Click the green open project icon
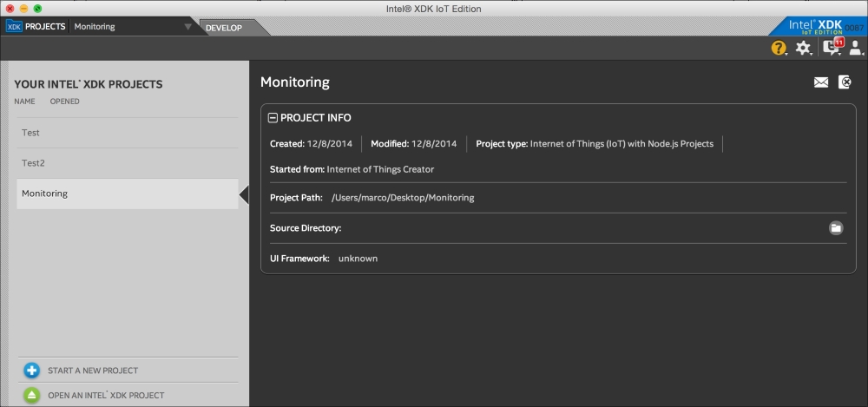 coord(31,396)
